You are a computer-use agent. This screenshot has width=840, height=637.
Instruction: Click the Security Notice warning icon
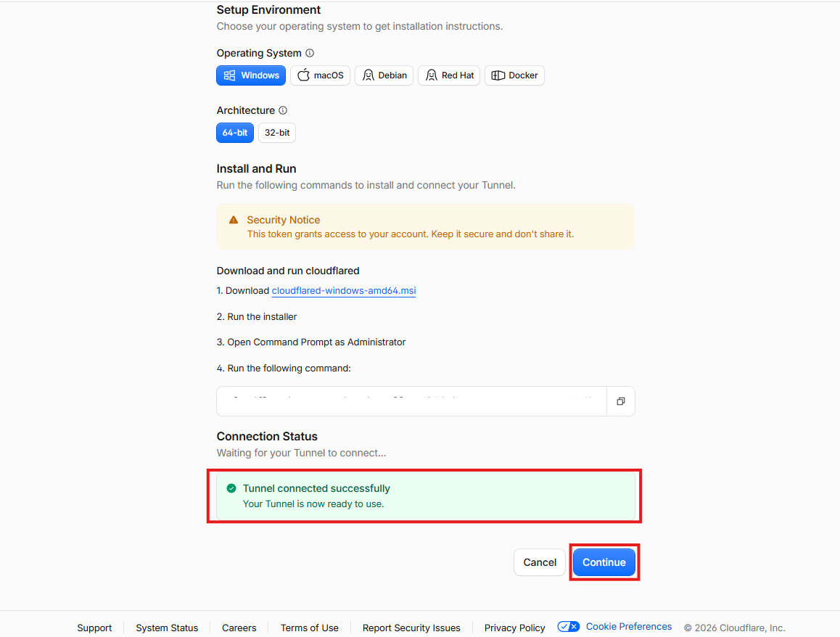234,220
